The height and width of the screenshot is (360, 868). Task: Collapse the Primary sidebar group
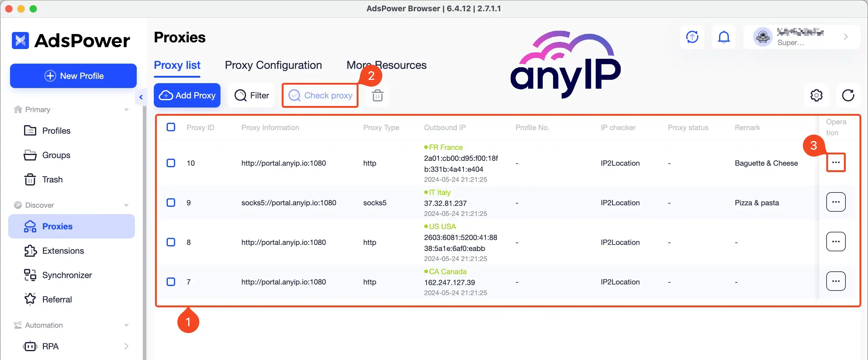[x=127, y=109]
